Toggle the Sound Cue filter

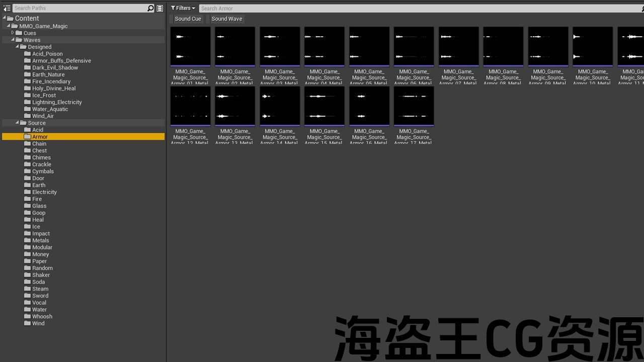pyautogui.click(x=188, y=19)
